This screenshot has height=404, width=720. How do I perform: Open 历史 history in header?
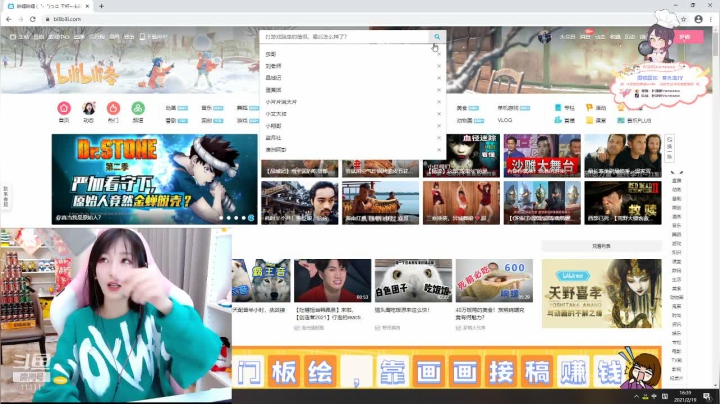click(630, 37)
